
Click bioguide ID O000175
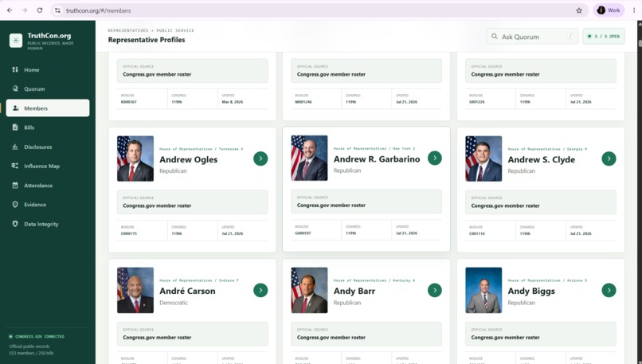129,233
